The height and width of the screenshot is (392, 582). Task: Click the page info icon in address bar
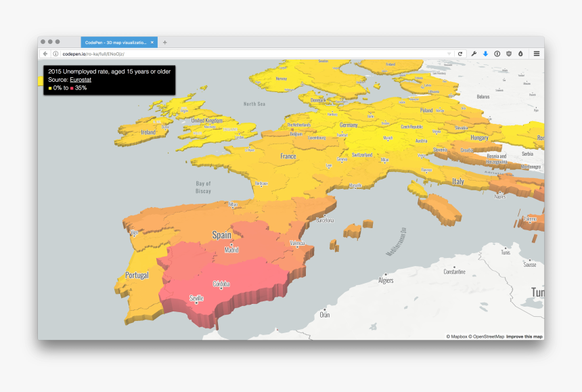[55, 53]
